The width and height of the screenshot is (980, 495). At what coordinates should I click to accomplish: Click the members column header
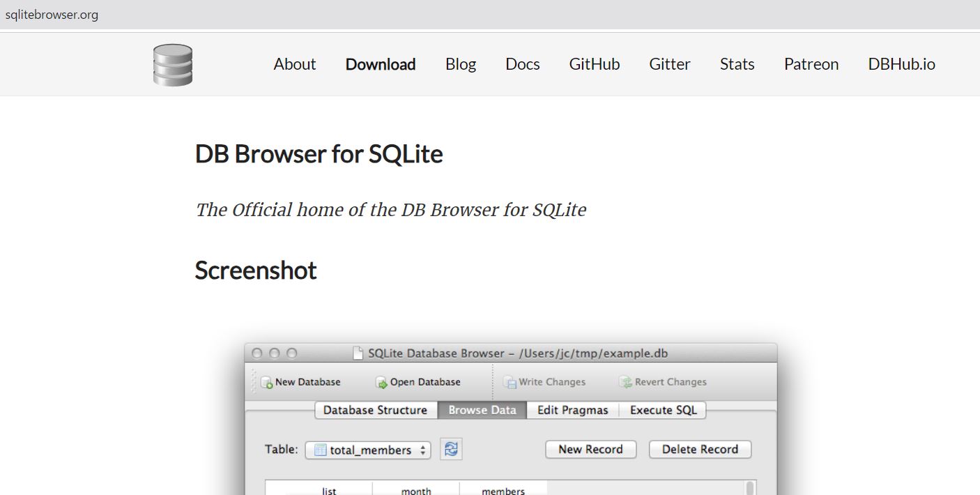[x=503, y=490]
